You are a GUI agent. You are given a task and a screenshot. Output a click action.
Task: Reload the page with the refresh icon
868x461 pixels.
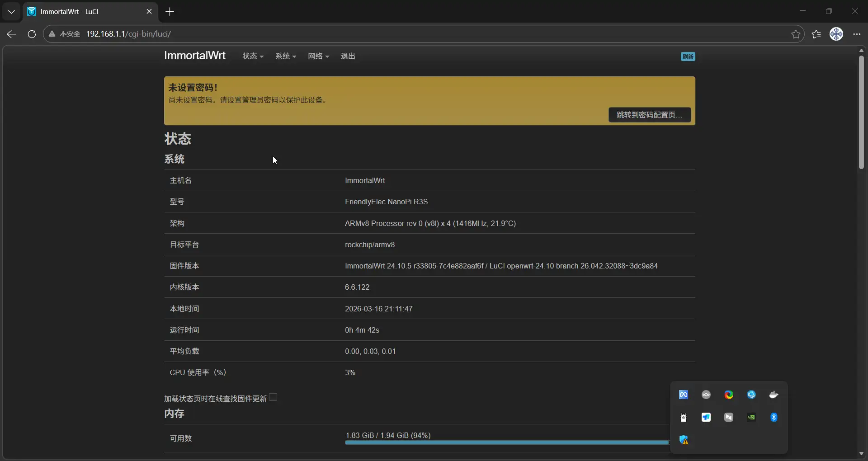(x=32, y=34)
